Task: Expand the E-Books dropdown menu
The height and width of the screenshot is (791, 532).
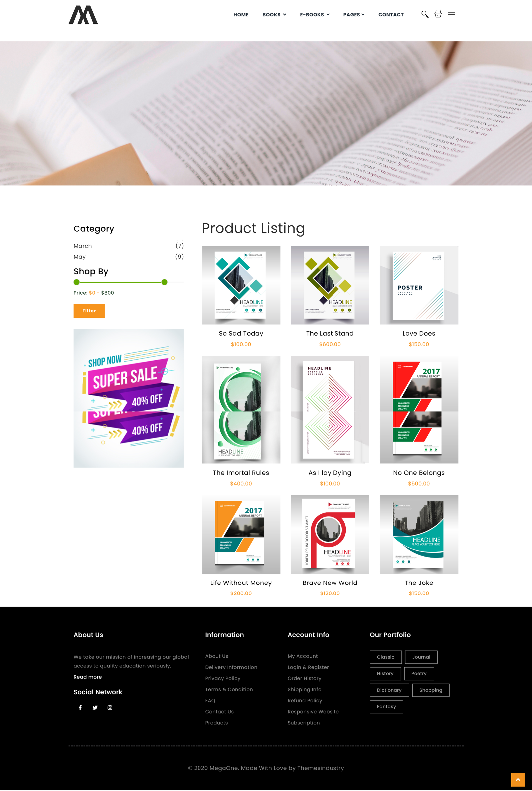Action: coord(315,15)
